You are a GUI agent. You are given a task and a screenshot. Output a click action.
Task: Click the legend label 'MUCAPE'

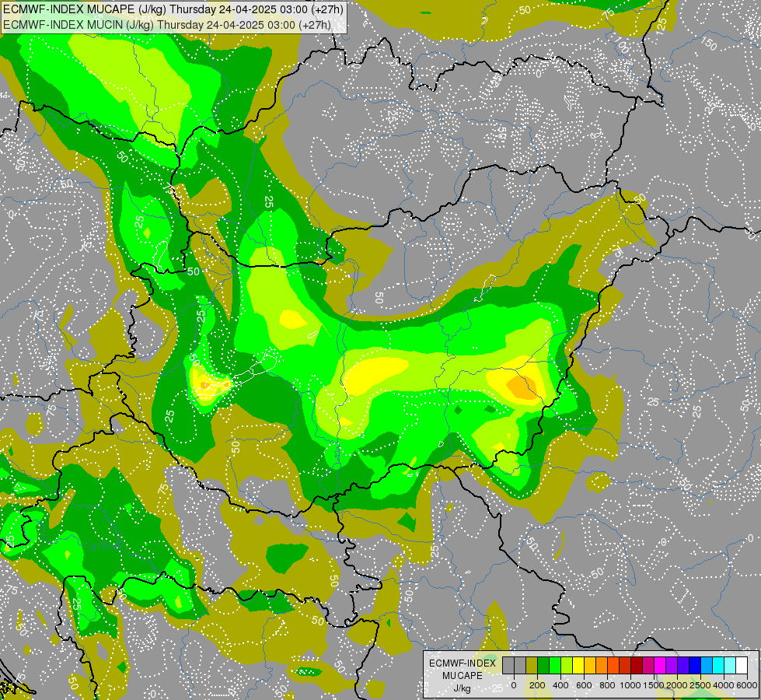click(x=463, y=676)
